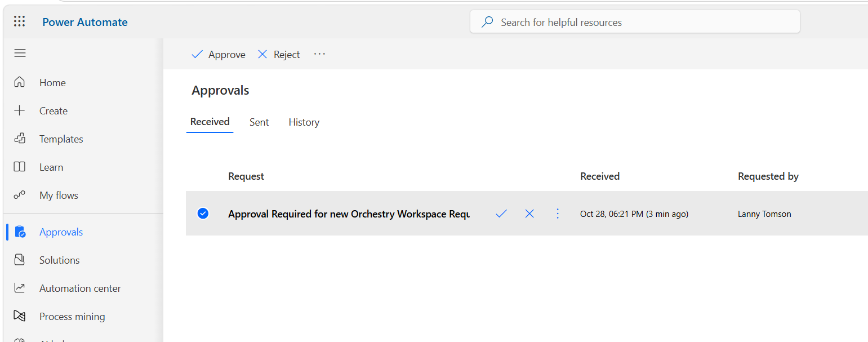Viewport: 868px width, 342px height.
Task: Click the search magnifier icon
Action: (487, 22)
